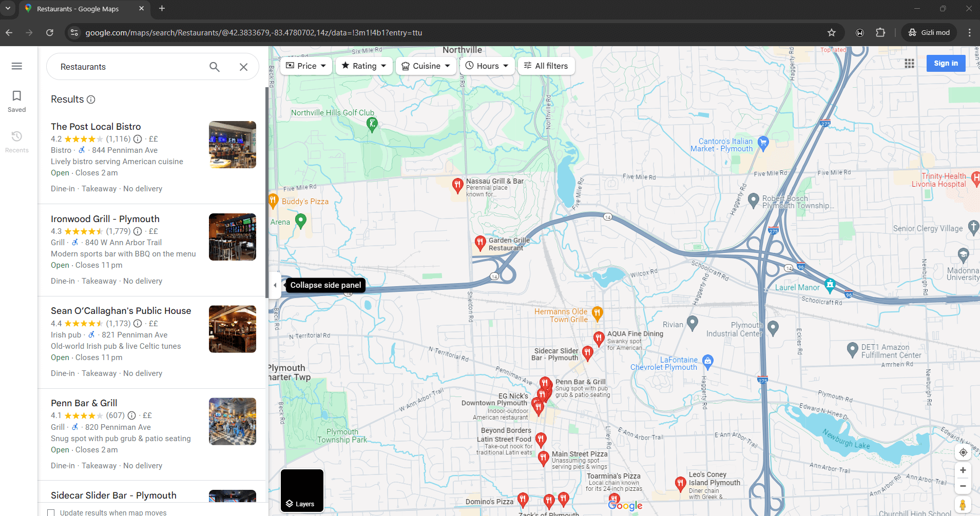Expand the Rating filter dropdown
The width and height of the screenshot is (980, 516).
pyautogui.click(x=364, y=66)
